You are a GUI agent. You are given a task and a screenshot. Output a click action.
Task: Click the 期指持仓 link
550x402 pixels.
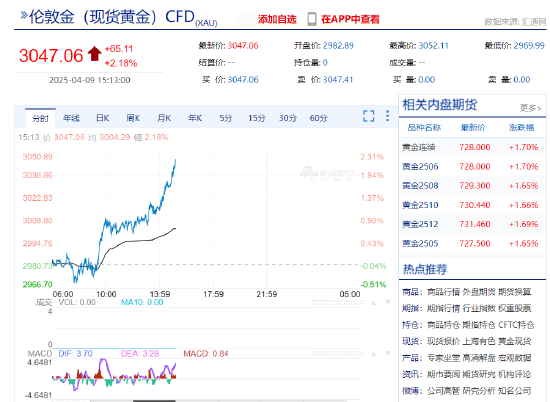(x=479, y=325)
